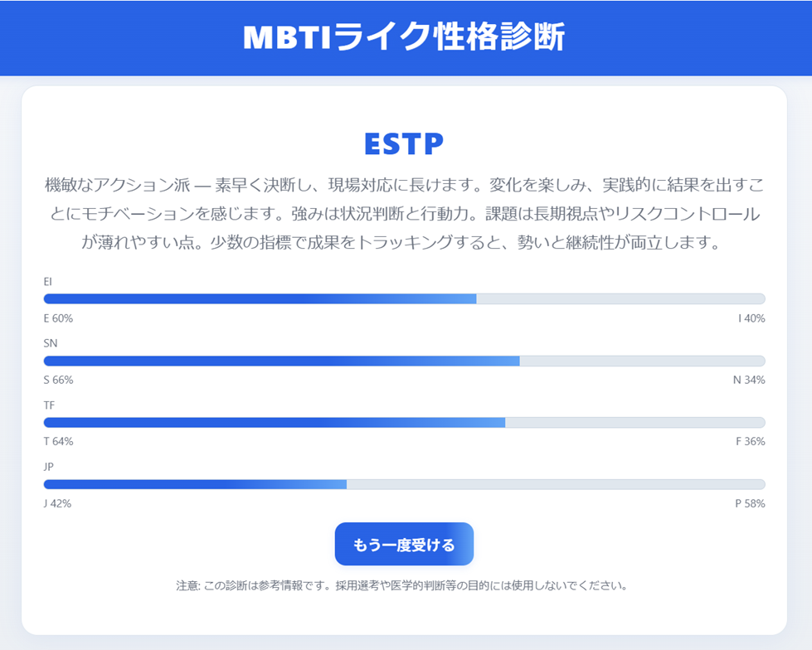Click the JP progress bar
812x650 pixels.
(x=404, y=484)
